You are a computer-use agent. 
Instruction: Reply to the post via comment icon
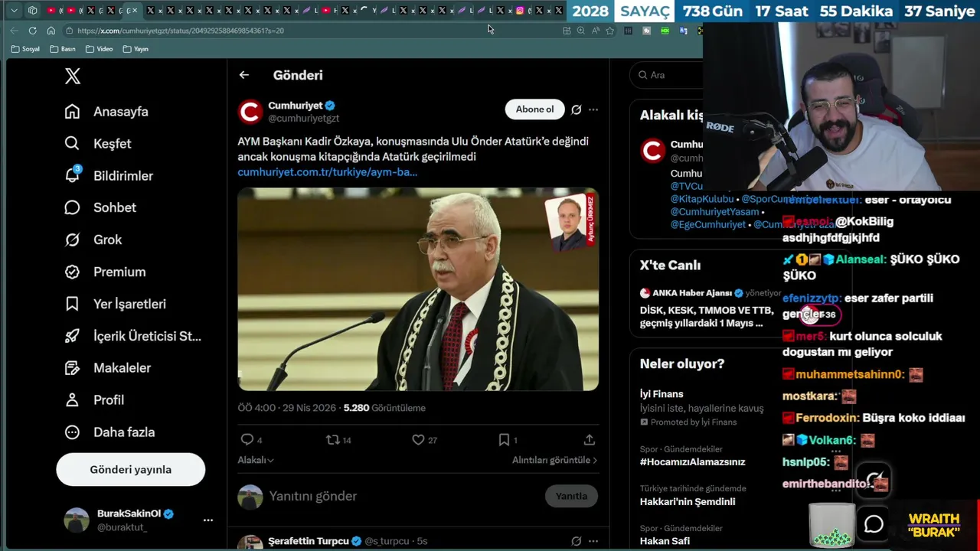point(247,440)
